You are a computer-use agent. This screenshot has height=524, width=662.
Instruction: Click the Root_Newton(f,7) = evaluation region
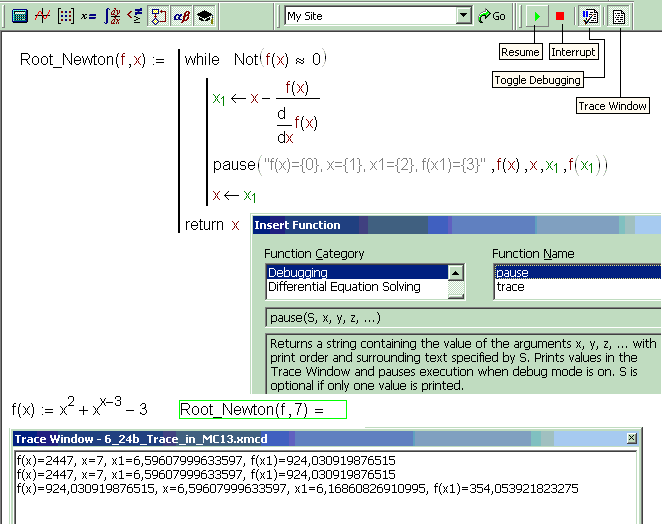tap(263, 410)
